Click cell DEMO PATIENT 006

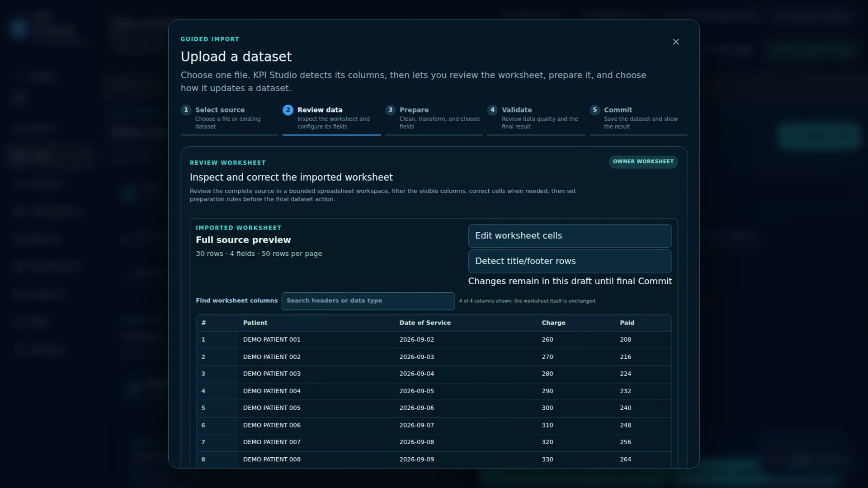tap(316, 425)
